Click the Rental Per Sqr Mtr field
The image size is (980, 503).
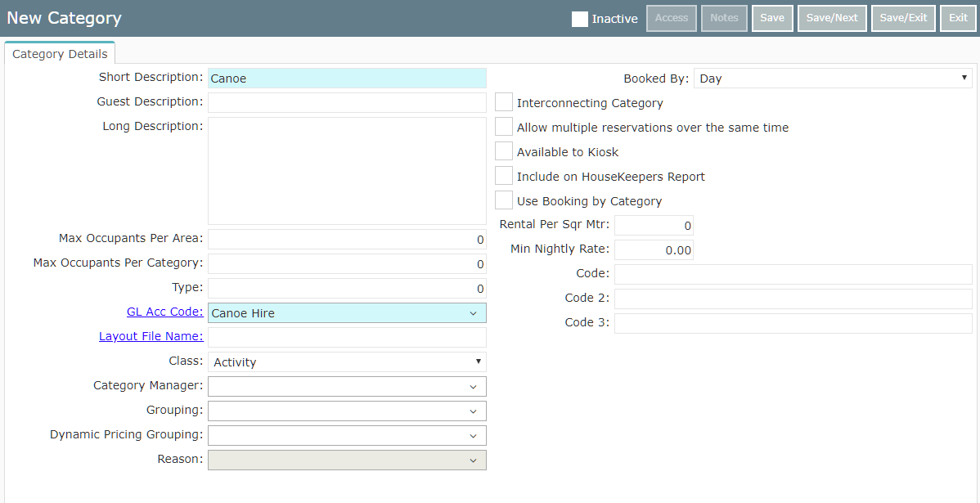654,226
